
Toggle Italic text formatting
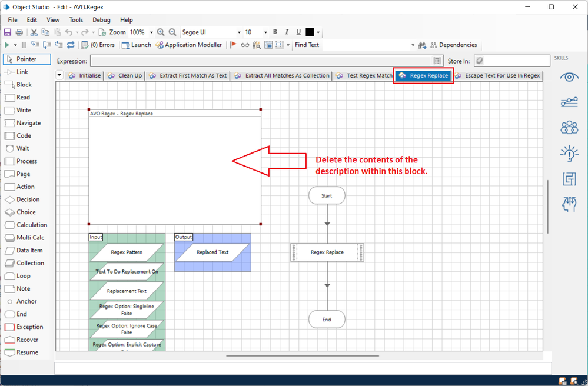287,32
